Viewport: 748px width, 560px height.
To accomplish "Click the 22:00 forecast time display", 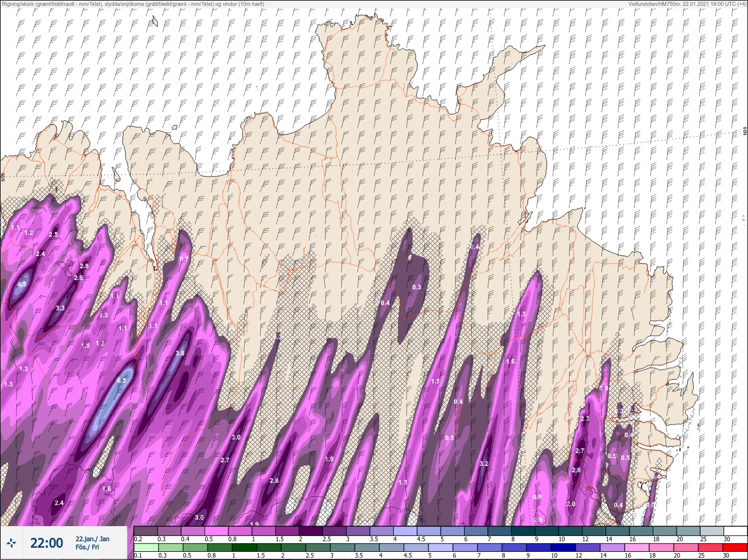I will 47,543.
